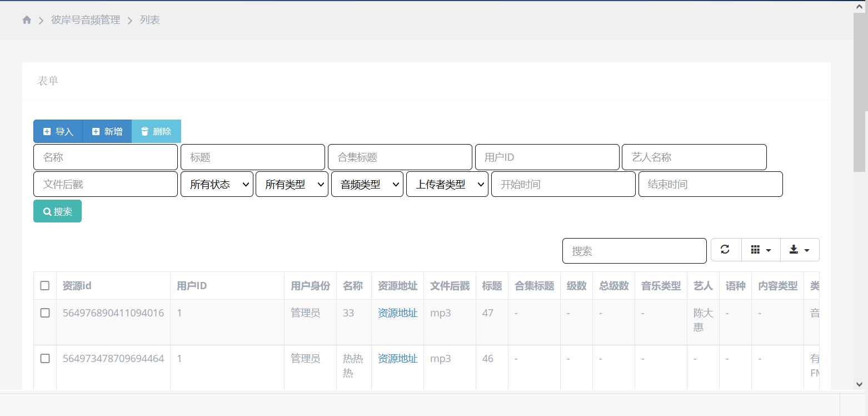Toggle the select-all header checkbox
The width and height of the screenshot is (868, 416).
(x=45, y=286)
